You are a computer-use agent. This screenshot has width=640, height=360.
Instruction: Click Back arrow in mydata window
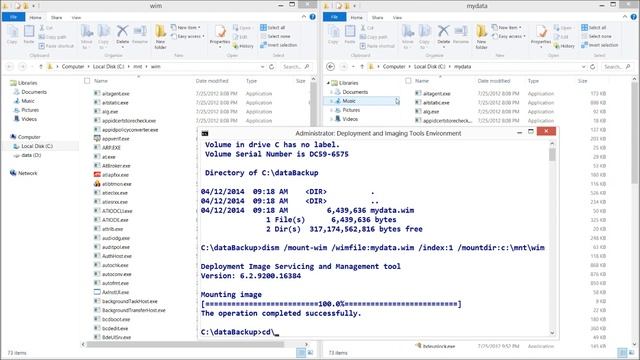(x=331, y=67)
